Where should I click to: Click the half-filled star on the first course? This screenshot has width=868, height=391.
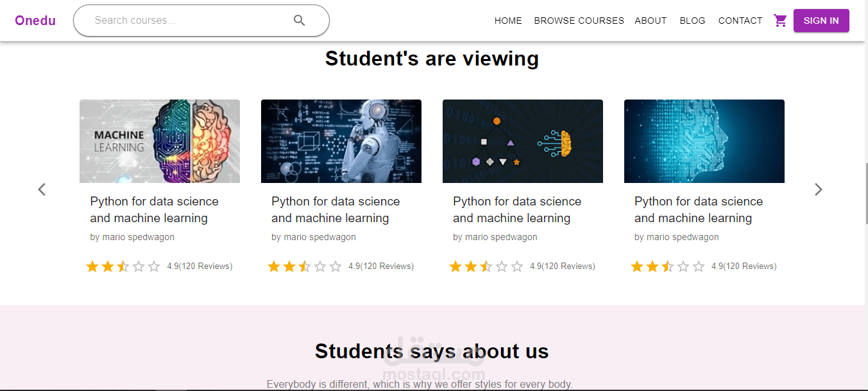123,266
